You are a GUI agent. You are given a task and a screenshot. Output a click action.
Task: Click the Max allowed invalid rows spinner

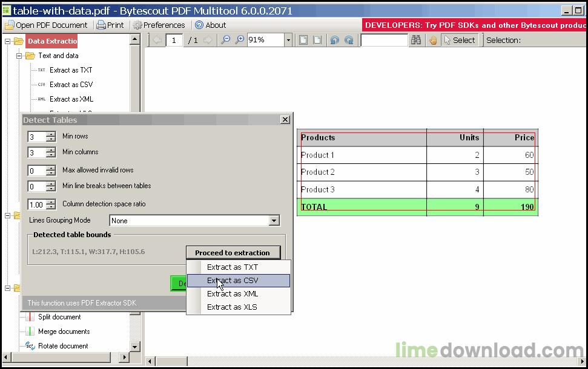tap(51, 171)
